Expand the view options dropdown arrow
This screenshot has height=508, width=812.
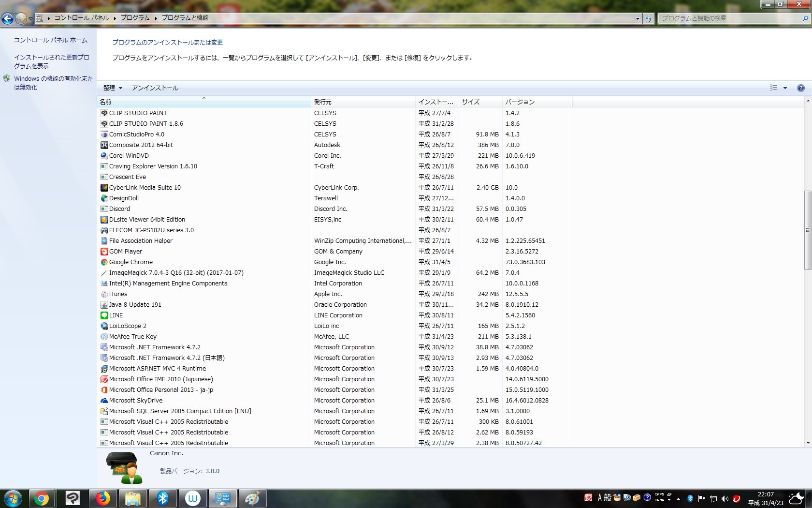click(x=785, y=88)
